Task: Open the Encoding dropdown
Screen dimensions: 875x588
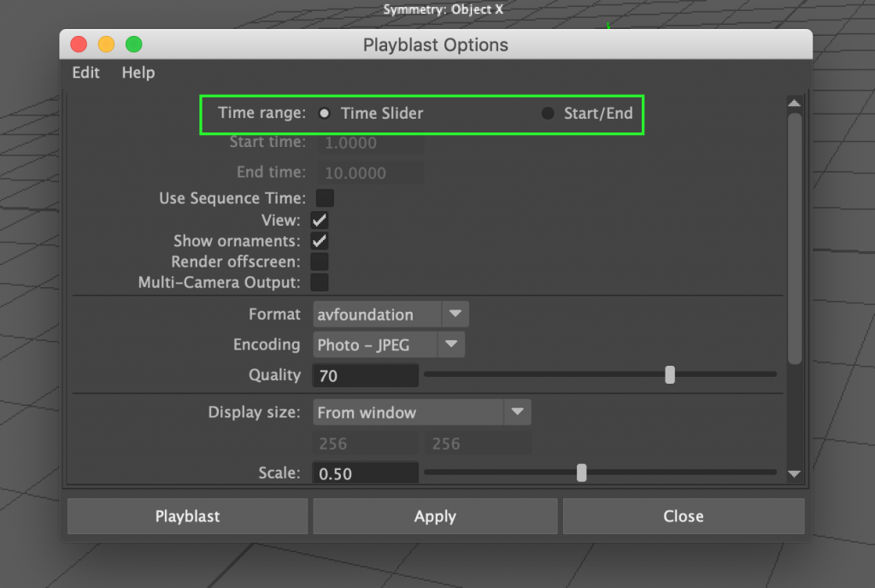Action: 452,344
